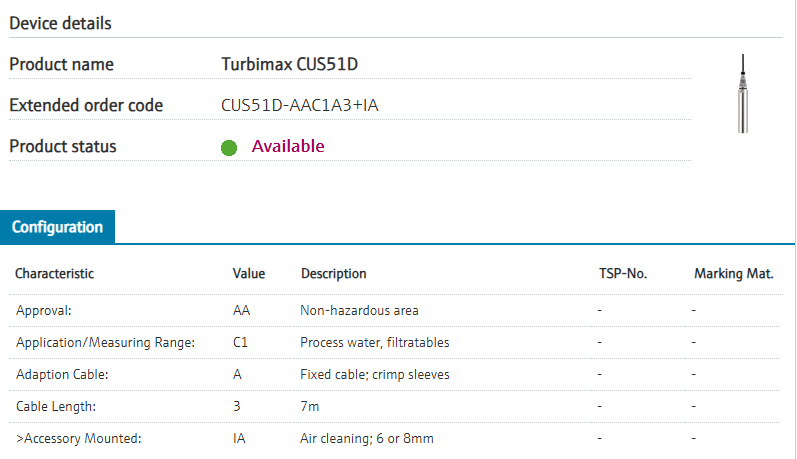Select the Approval characteristic row
This screenshot has height=459, width=797.
pyautogui.click(x=44, y=310)
